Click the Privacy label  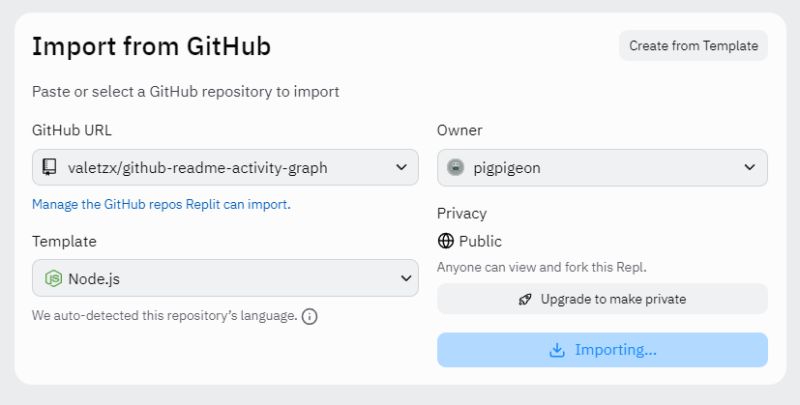pos(462,213)
